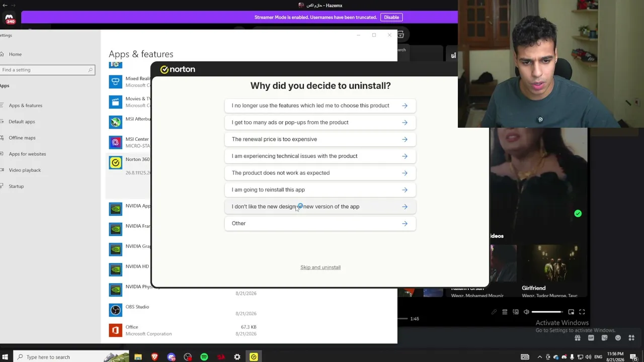Screen dimensions: 644x362
Task: Mute Spotify using the speaker icon
Action: [526, 312]
